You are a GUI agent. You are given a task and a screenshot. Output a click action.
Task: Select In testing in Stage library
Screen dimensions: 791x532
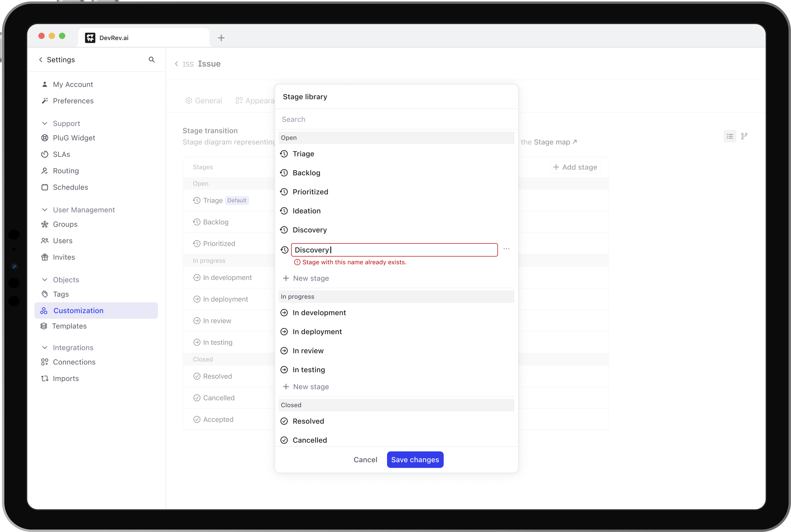pos(396,370)
